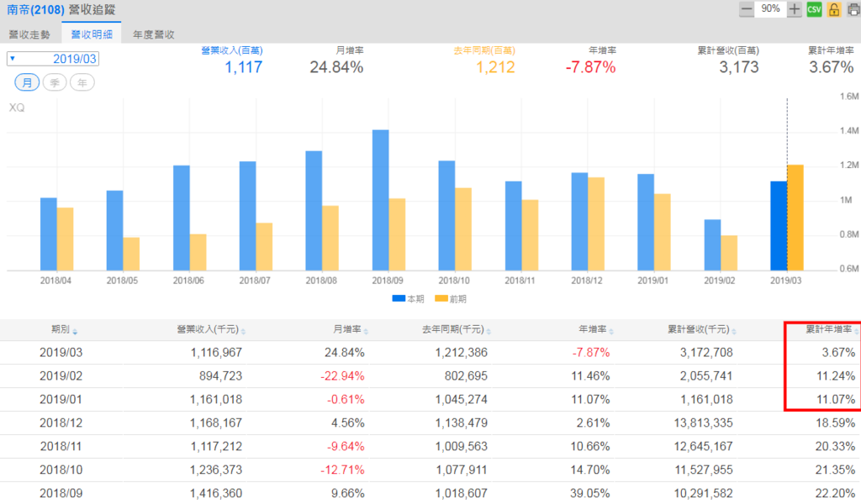The width and height of the screenshot is (861, 504).
Task: Click the orange 2019/03 prior-period bar
Action: [x=795, y=218]
